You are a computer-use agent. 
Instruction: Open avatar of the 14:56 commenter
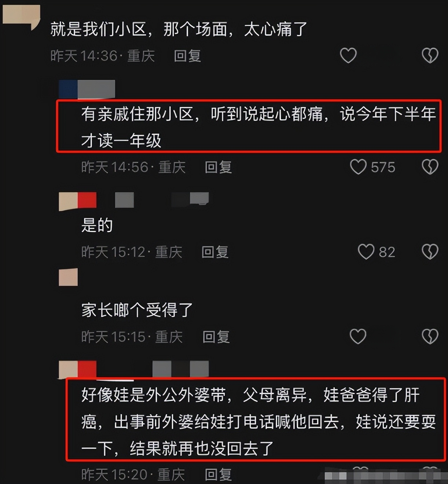coord(68,89)
